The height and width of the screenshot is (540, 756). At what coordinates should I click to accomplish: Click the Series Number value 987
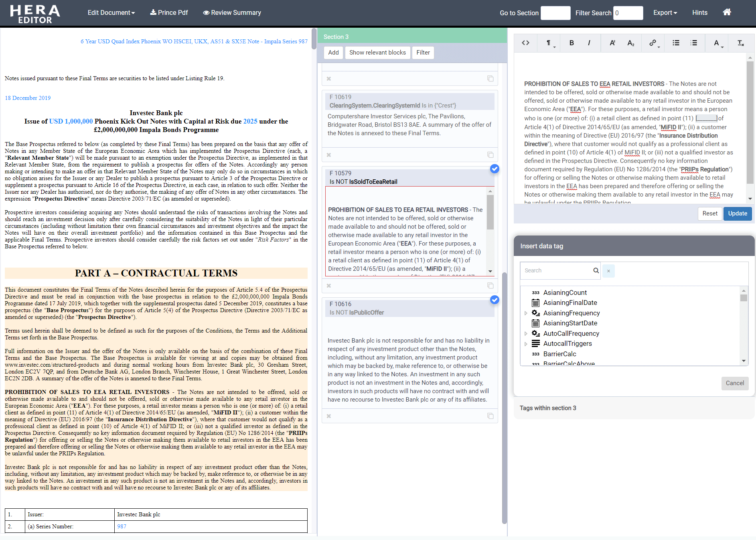pyautogui.click(x=122, y=526)
